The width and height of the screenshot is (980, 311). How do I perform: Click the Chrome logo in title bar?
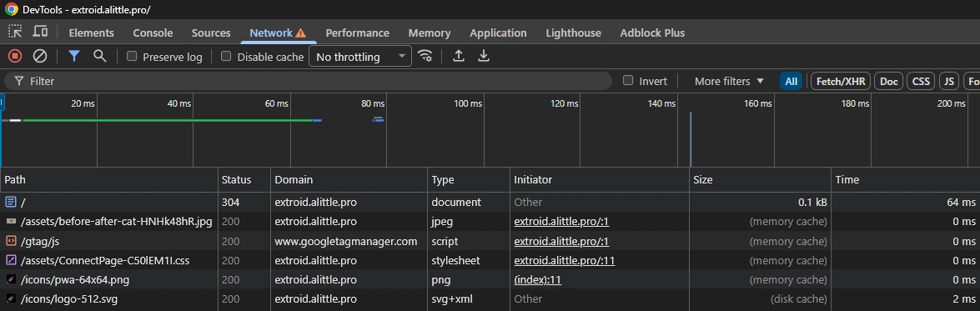11,9
